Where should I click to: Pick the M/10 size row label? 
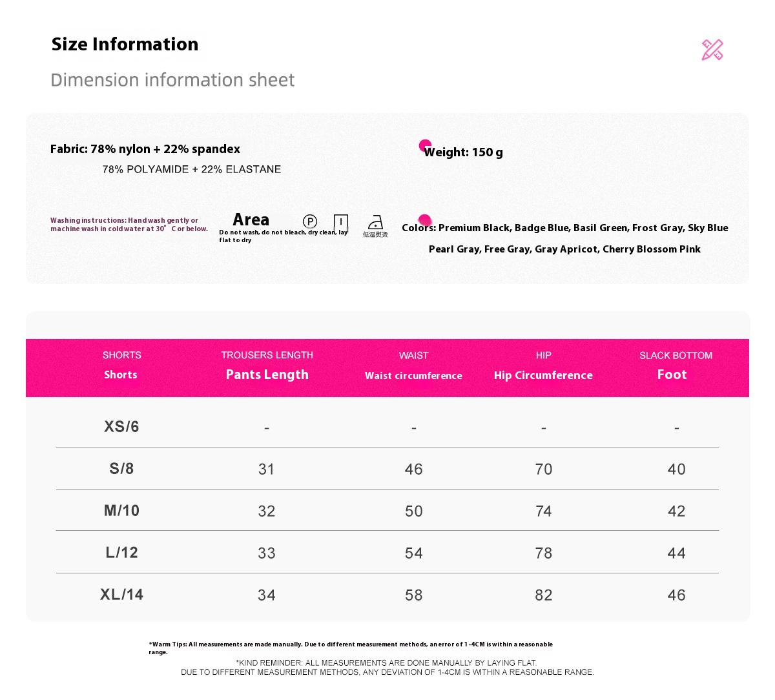[121, 510]
